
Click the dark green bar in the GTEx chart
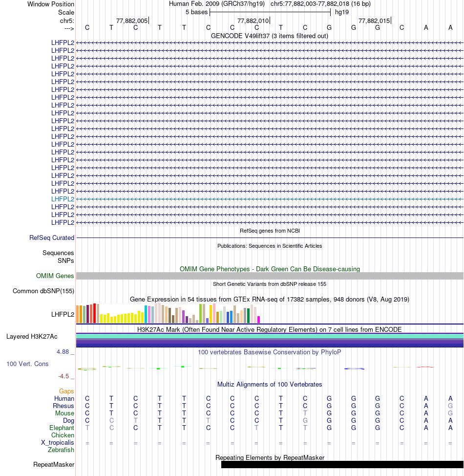pos(248,315)
